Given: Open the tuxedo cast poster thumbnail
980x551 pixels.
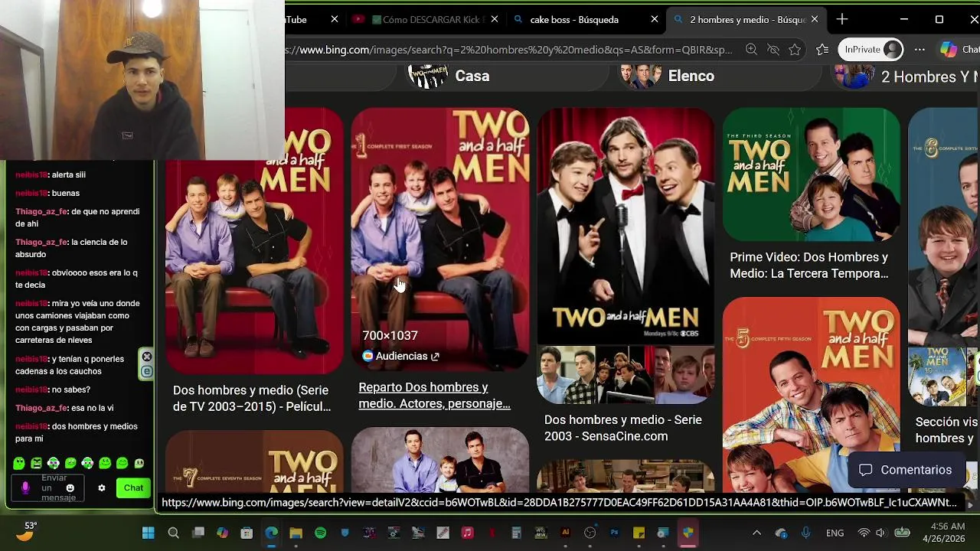Looking at the screenshot, I should click(626, 226).
